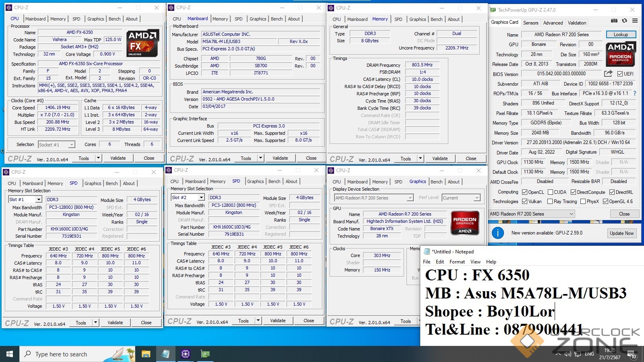Toggle the CUDA checkbox

click(x=550, y=192)
